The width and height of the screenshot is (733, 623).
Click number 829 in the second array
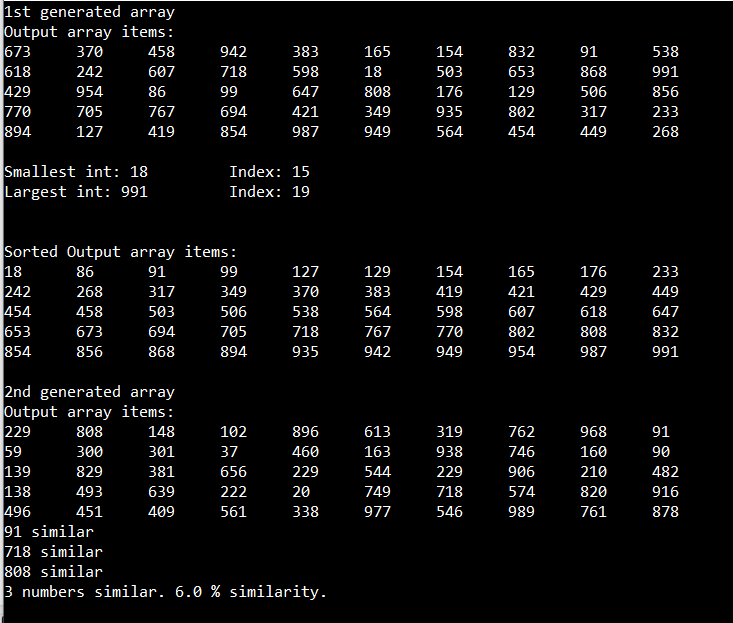(x=89, y=472)
